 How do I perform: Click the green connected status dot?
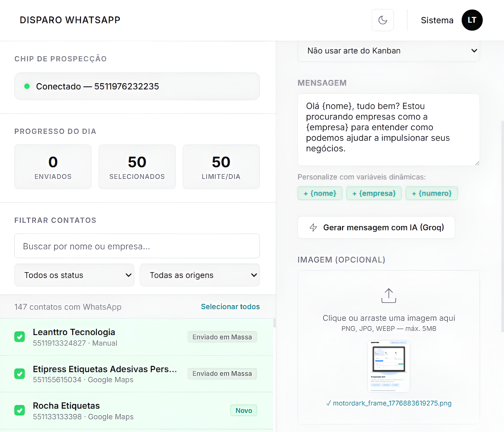27,86
